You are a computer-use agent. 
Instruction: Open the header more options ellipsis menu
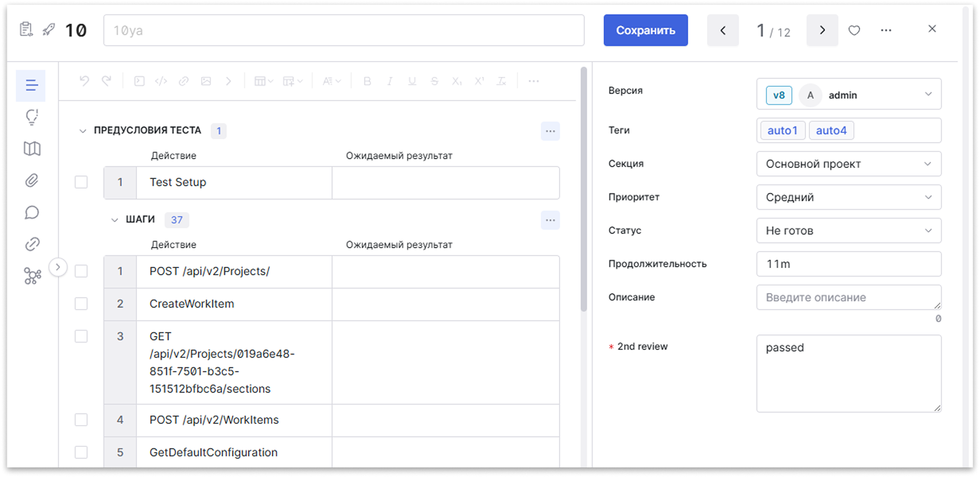[886, 31]
